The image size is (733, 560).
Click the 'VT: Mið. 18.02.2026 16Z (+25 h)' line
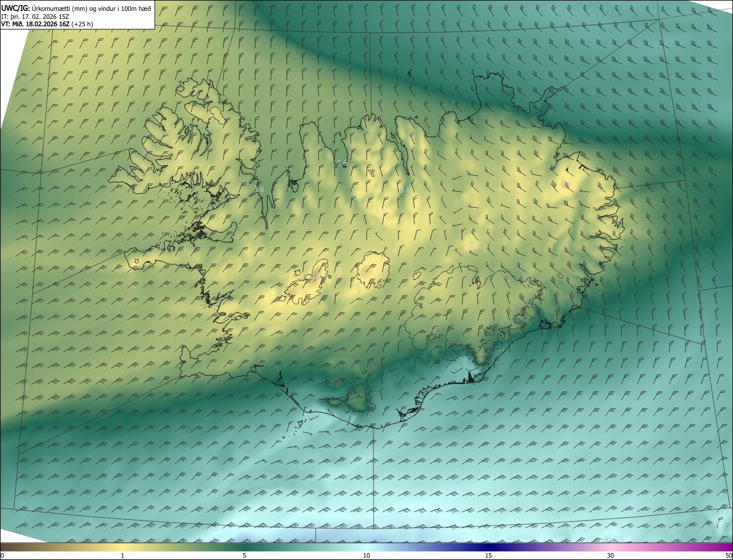coord(47,24)
